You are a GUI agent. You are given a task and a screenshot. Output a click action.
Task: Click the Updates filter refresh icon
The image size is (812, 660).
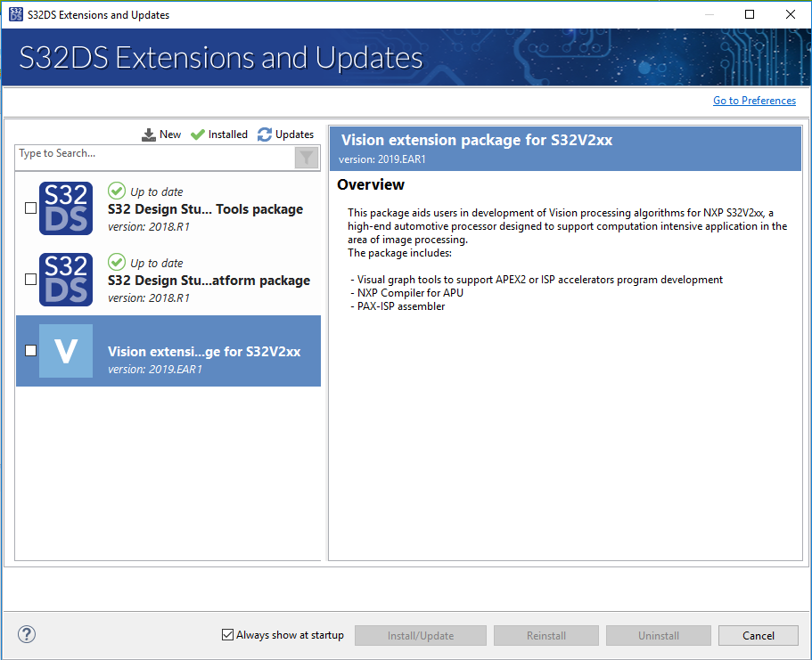[x=265, y=134]
